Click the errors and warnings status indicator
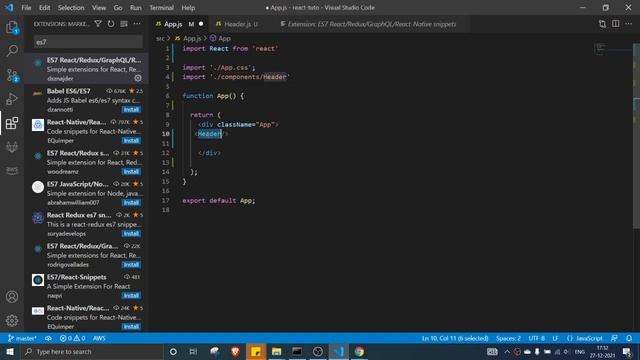The height and width of the screenshot is (360, 640). (x=73, y=338)
